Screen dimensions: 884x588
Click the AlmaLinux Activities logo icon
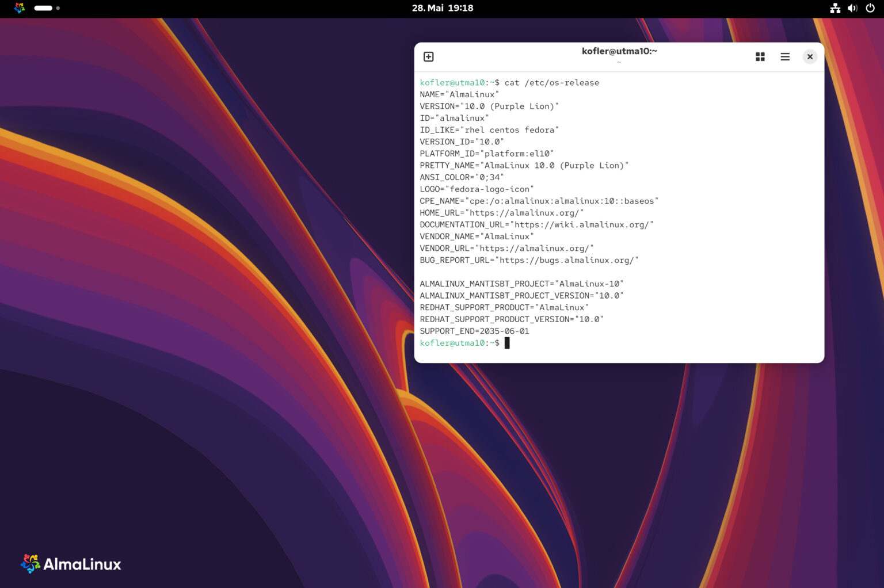click(x=19, y=8)
